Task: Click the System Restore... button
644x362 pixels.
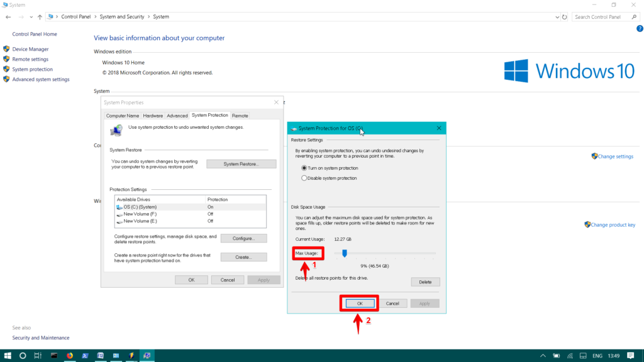Action: click(241, 164)
